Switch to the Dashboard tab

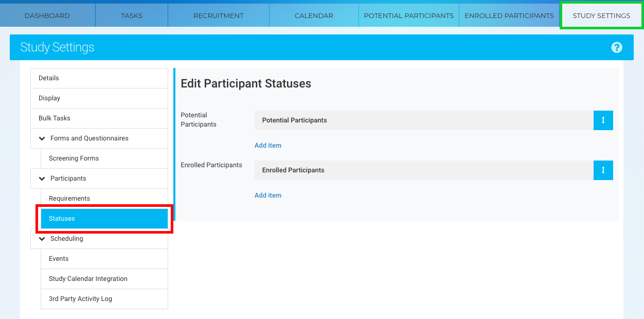(47, 15)
